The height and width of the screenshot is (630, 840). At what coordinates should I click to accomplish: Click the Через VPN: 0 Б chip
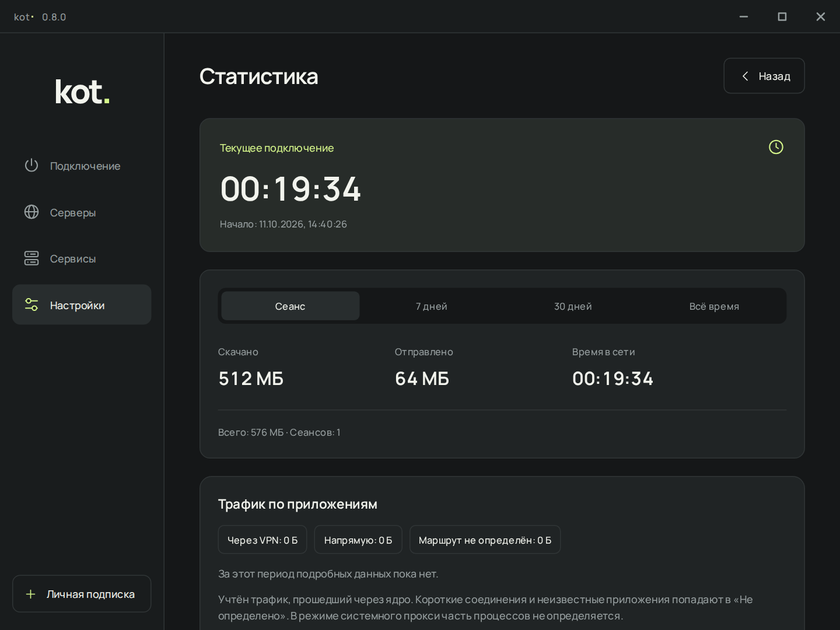[262, 540]
